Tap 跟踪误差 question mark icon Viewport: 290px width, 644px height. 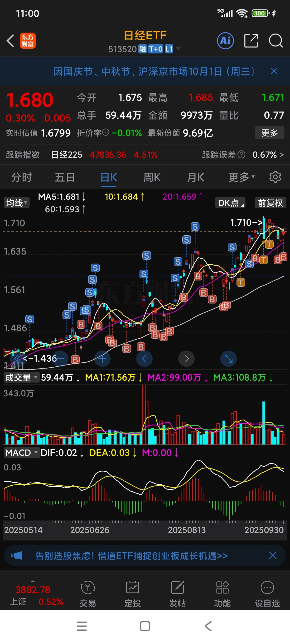tap(241, 155)
